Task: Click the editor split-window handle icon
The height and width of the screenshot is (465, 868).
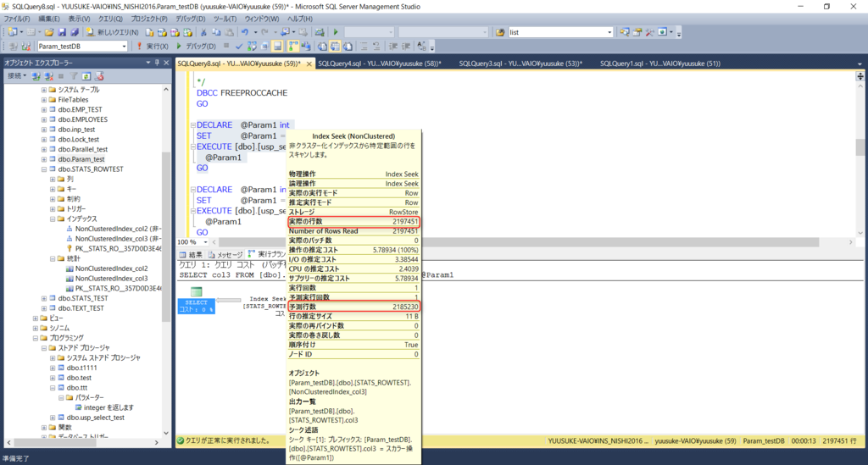Action: click(x=860, y=76)
